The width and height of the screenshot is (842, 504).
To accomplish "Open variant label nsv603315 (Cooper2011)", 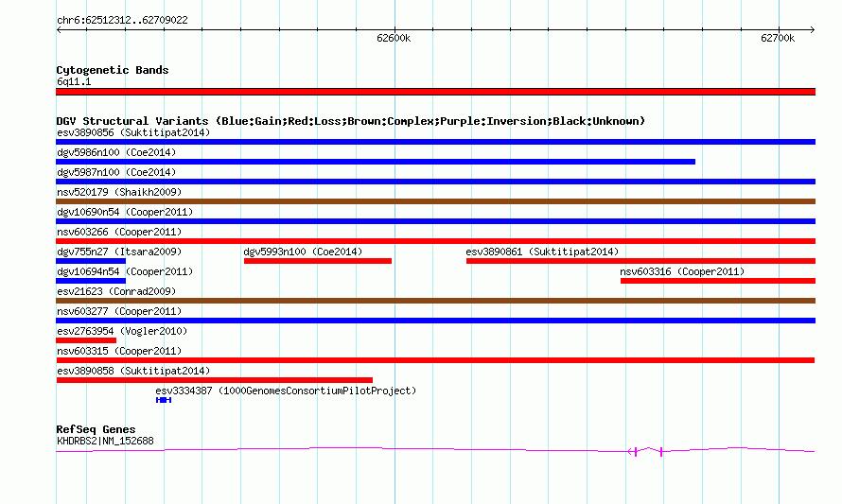I will [x=119, y=351].
